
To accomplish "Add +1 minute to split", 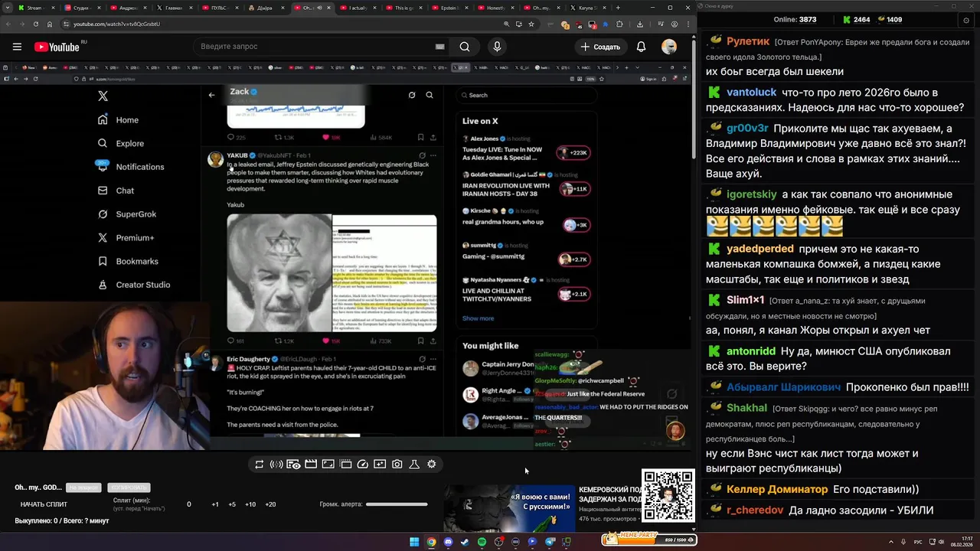I will point(215,504).
